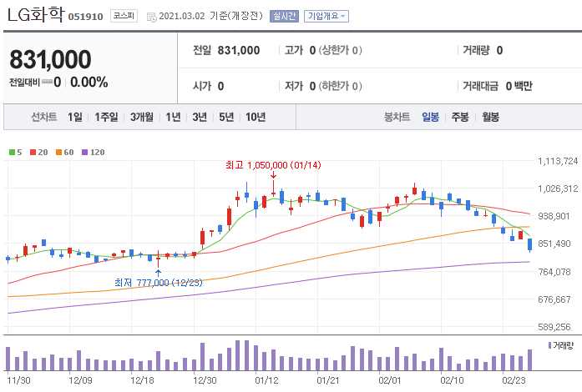Click the green 5-day moving average swatch
The width and height of the screenshot is (582, 392).
(12, 152)
